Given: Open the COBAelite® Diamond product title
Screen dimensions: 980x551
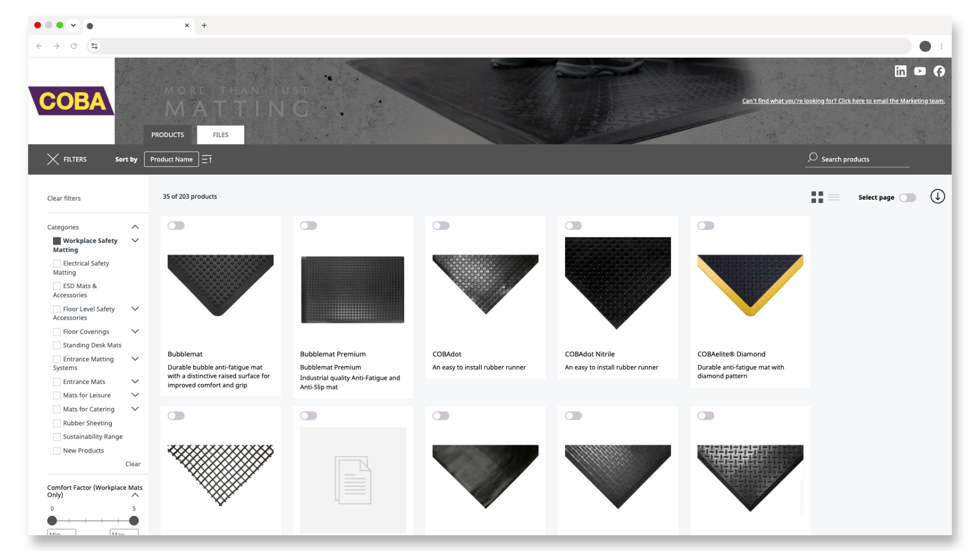Looking at the screenshot, I should [x=731, y=354].
